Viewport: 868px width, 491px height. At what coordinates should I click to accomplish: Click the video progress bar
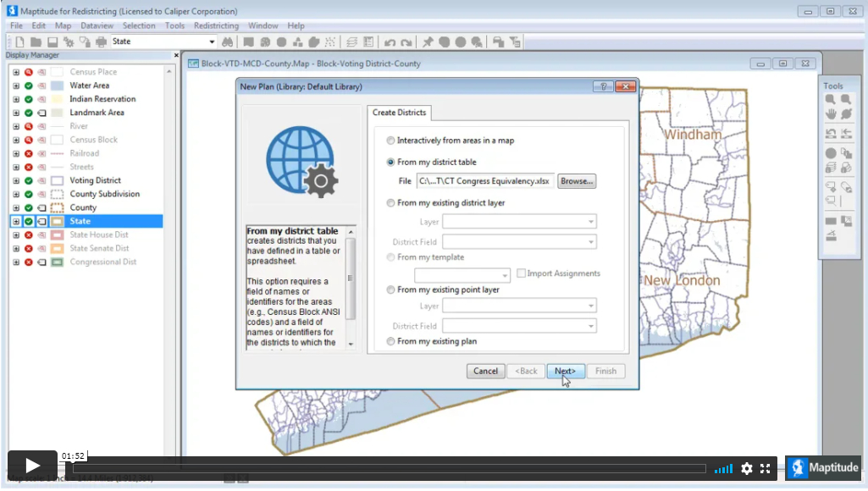[x=390, y=468]
